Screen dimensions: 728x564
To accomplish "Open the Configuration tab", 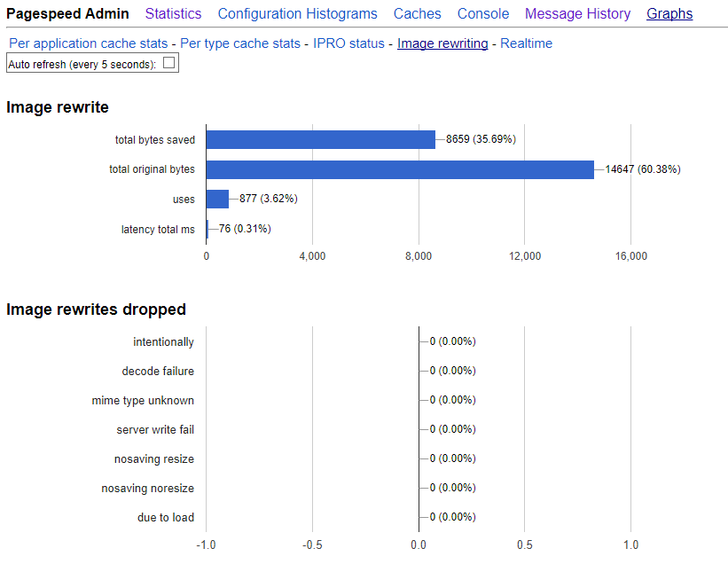I will [x=259, y=14].
